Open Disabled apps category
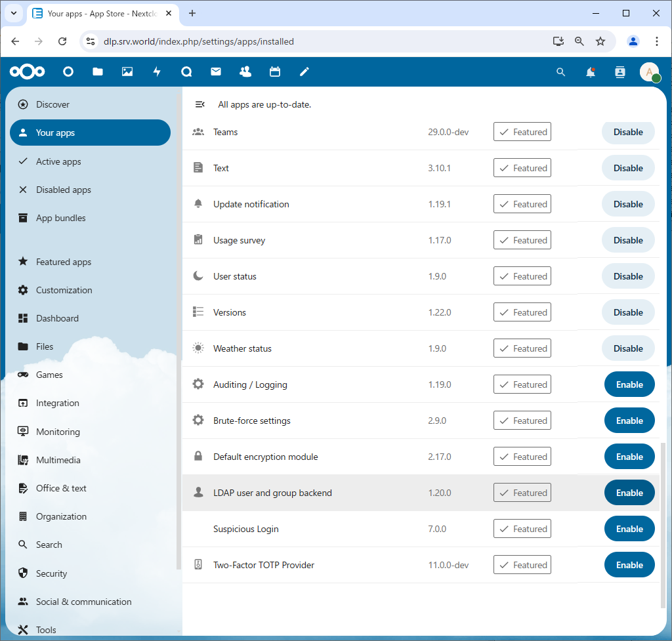This screenshot has width=672, height=641. point(91,190)
